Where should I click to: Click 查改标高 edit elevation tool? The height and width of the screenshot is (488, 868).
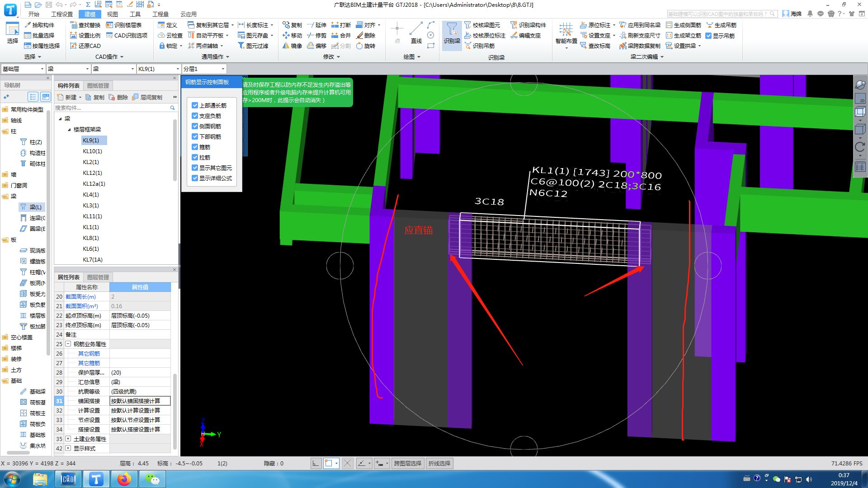(x=595, y=46)
